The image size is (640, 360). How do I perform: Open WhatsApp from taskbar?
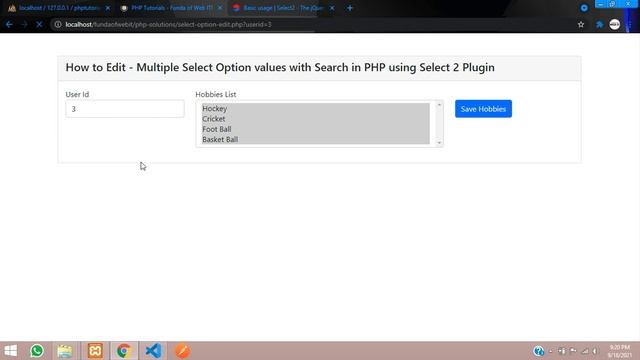tap(37, 351)
